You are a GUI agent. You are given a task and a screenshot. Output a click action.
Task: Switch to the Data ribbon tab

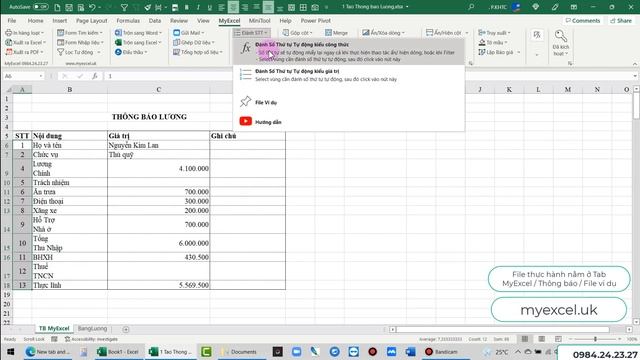pos(155,20)
